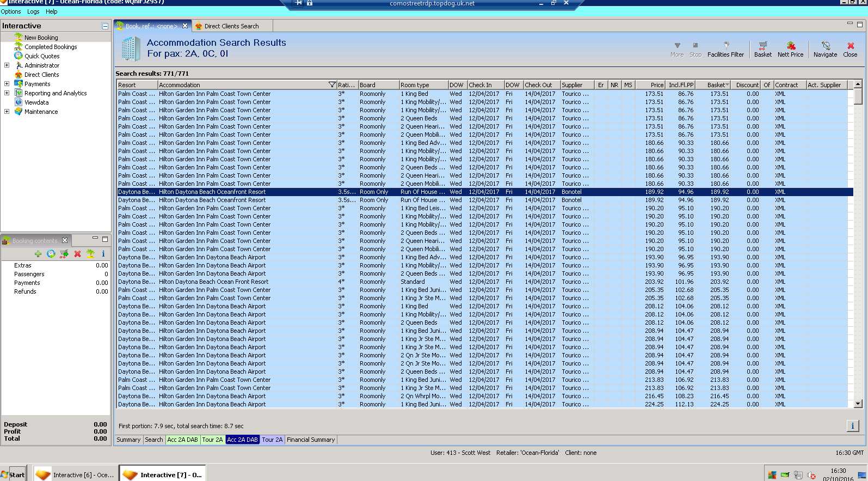This screenshot has width=868, height=481.
Task: Click the info button below the results grid
Action: [853, 426]
